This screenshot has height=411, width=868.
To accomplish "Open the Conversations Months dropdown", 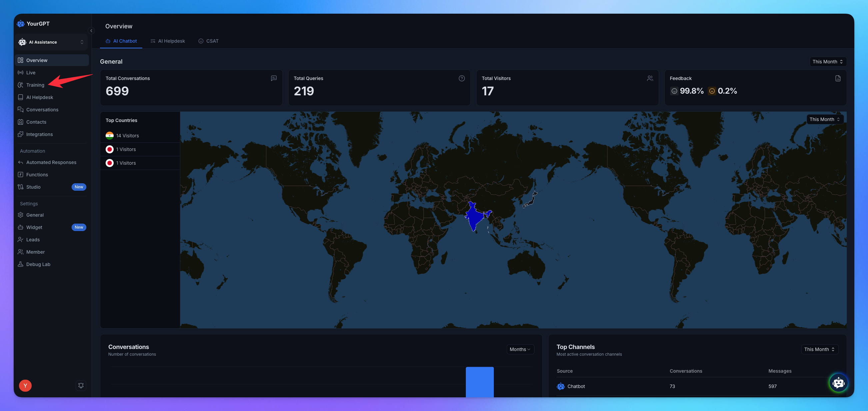I will click(520, 349).
